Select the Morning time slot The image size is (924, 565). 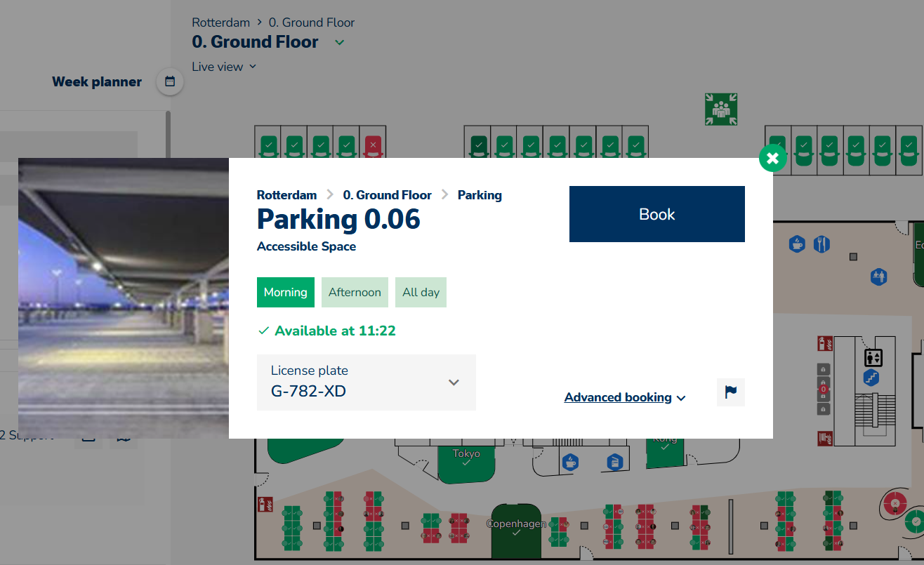coord(286,293)
